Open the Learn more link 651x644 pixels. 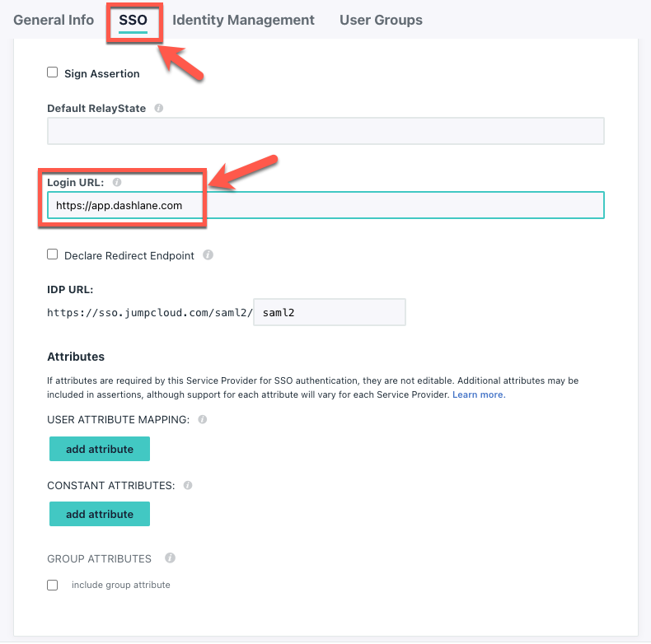pos(479,394)
